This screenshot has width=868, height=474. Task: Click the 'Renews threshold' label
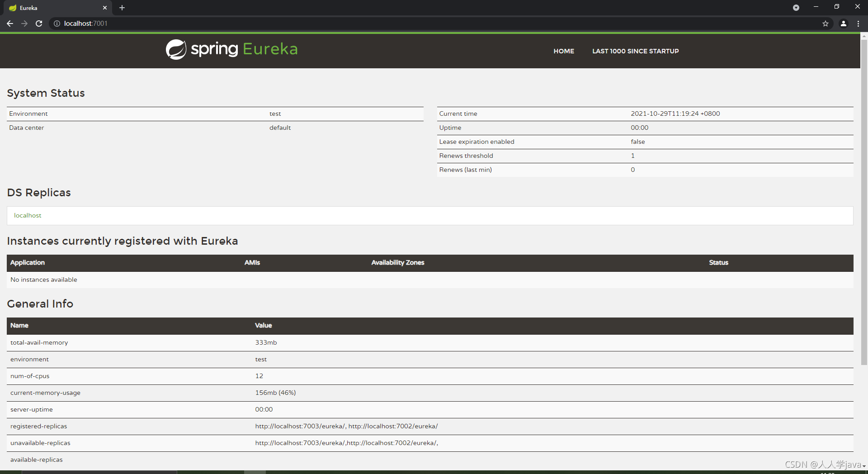[466, 156]
